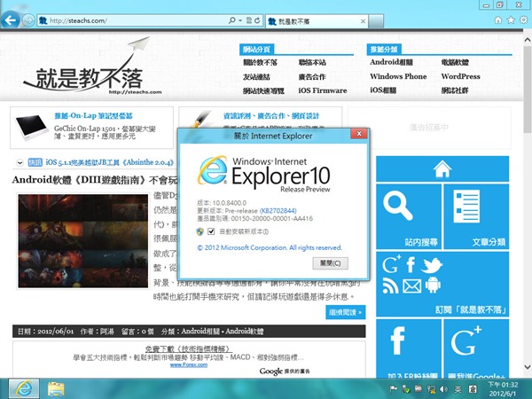This screenshot has width=532, height=399.
Task: Click the 關閉(C) button in the dialog
Action: (x=335, y=263)
